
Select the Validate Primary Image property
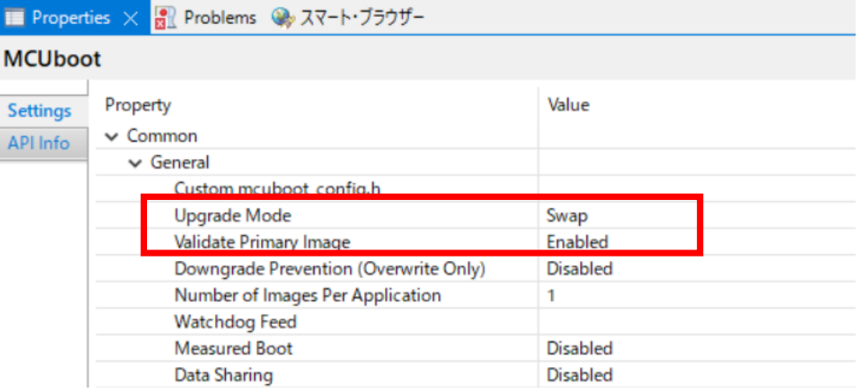tap(262, 242)
